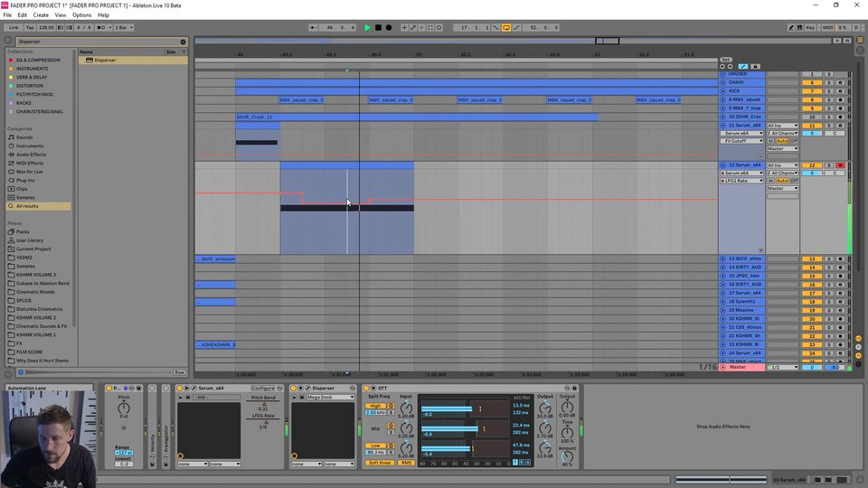Open track 12 LFO1 Rate automation chooser
Screen dimensions: 868x488
click(741, 181)
